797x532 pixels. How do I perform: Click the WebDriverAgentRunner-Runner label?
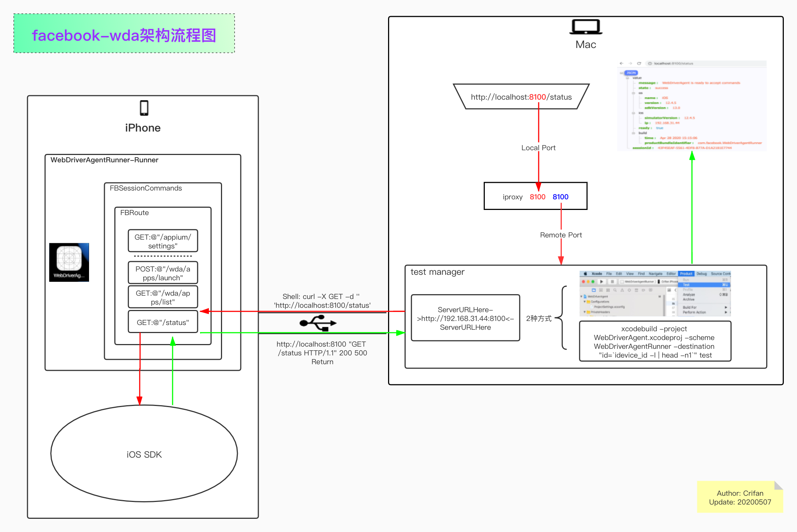pyautogui.click(x=104, y=160)
